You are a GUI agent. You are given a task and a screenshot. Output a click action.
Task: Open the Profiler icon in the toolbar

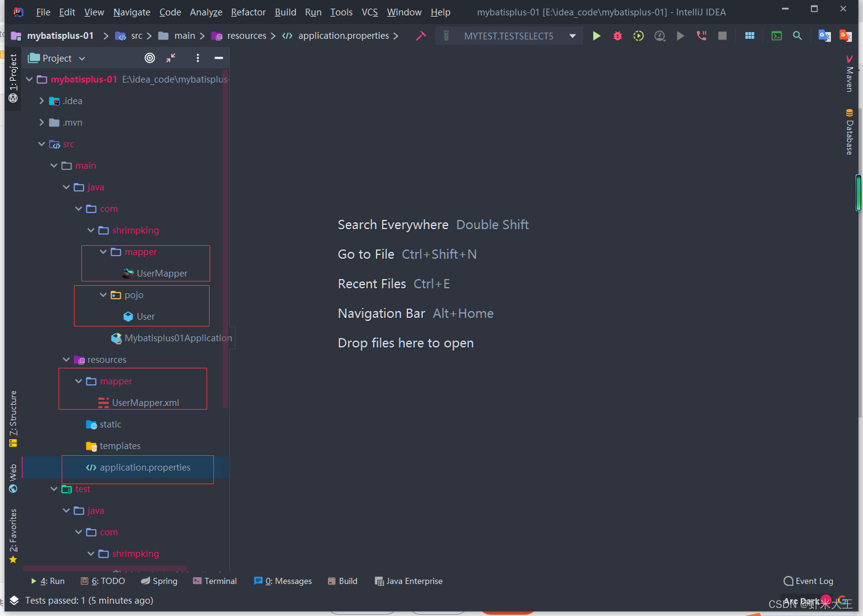[x=660, y=35]
